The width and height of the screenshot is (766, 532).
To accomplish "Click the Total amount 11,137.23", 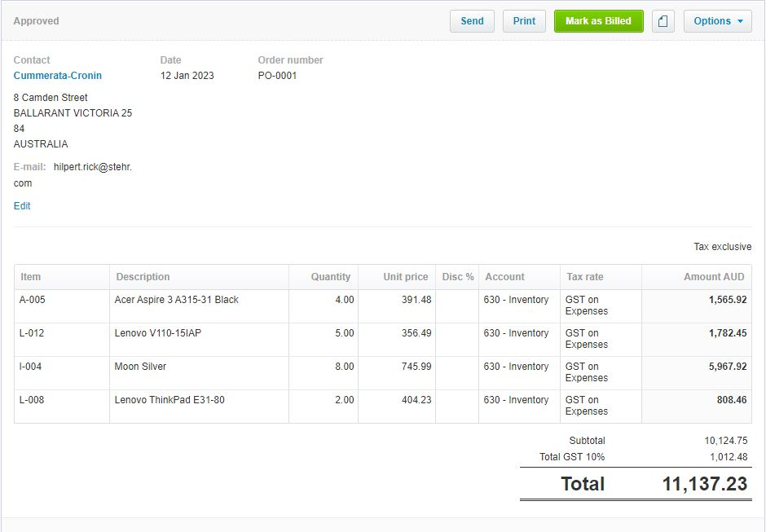I will 705,484.
